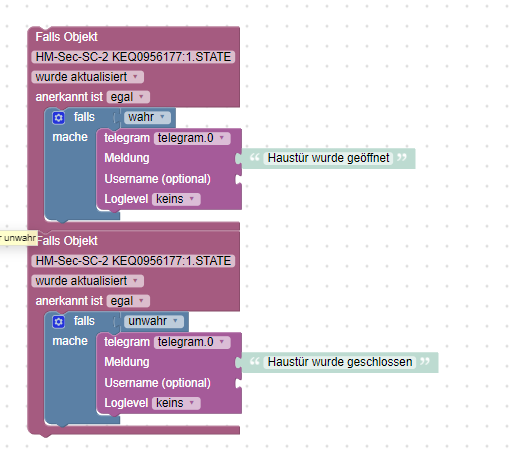Expand second 'wurde aktualisiert' trigger dropdown
523x451 pixels.
point(87,281)
